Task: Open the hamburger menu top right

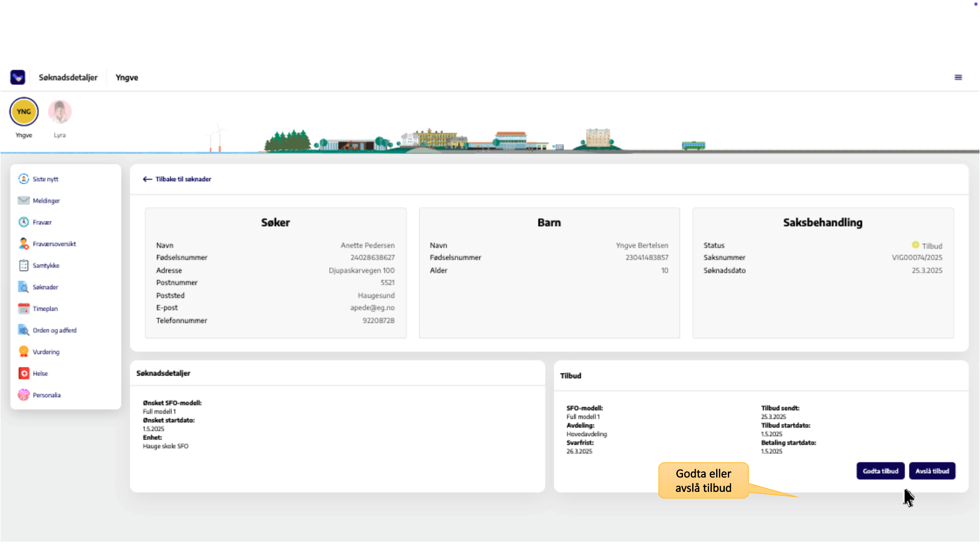Action: click(958, 78)
